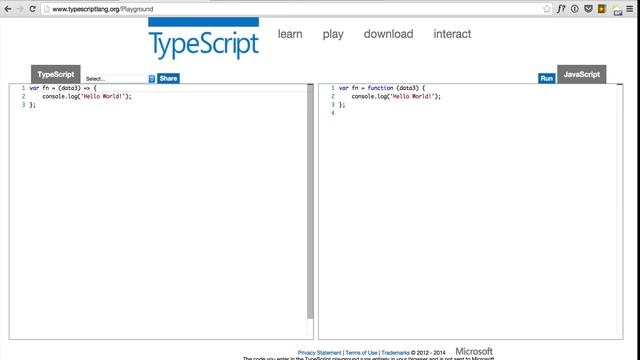This screenshot has width=640, height=360.
Task: Open the Privacy Statement link
Action: pyautogui.click(x=319, y=353)
